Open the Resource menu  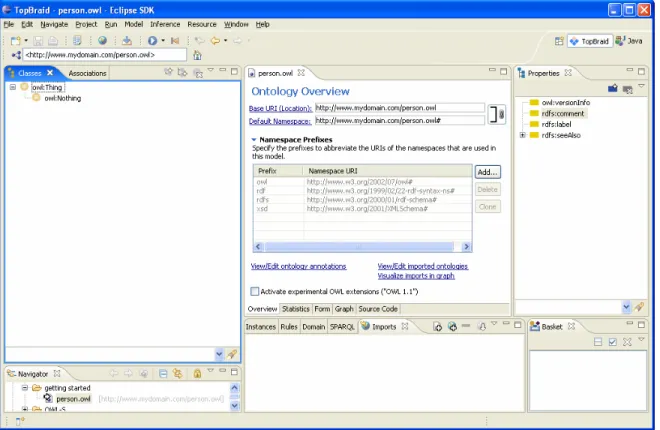(202, 24)
